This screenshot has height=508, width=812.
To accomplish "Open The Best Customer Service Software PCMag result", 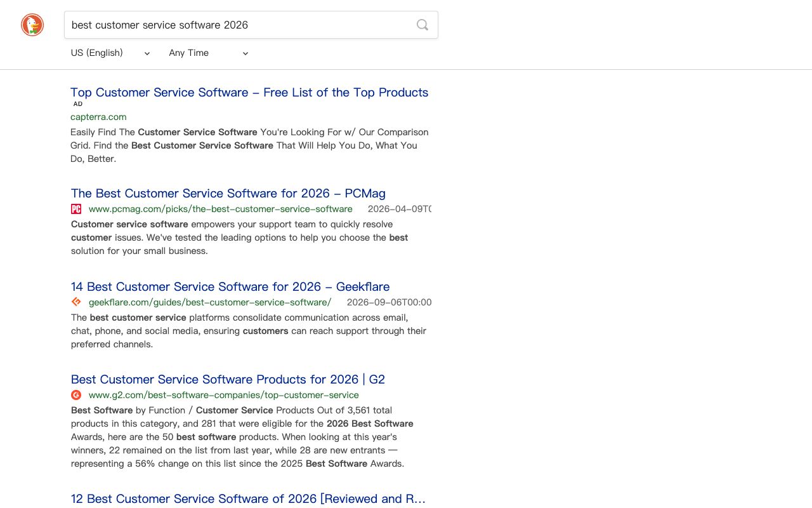I will pyautogui.click(x=228, y=193).
